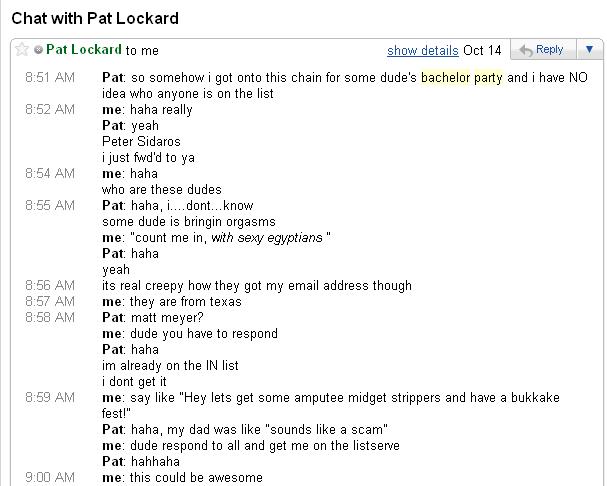Click the message matt meyer?
The width and height of the screenshot is (607, 486).
(161, 318)
